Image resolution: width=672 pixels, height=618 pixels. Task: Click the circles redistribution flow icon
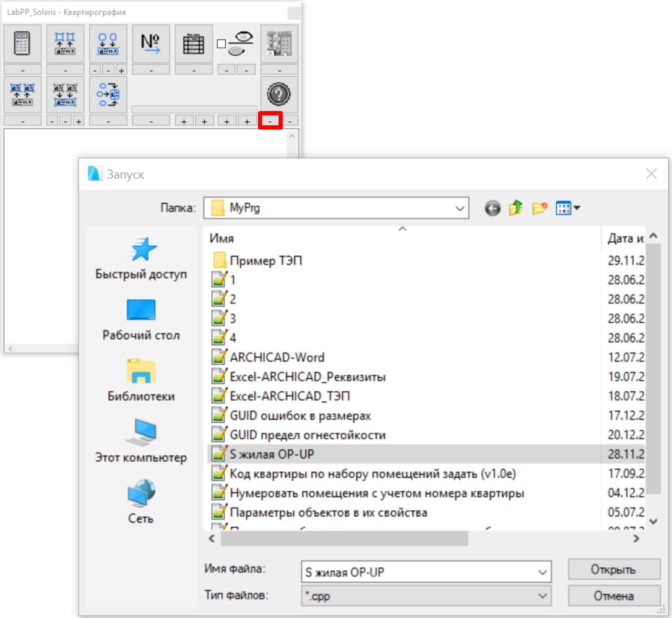coord(108,95)
